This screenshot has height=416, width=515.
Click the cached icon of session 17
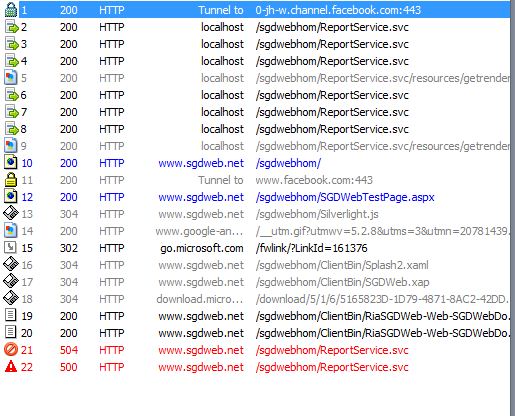click(x=11, y=282)
